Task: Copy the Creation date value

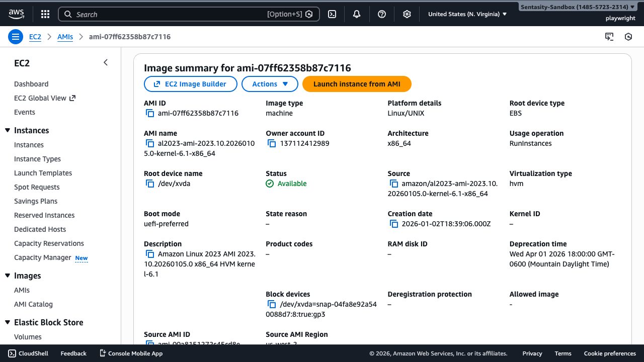Action: coord(394,224)
